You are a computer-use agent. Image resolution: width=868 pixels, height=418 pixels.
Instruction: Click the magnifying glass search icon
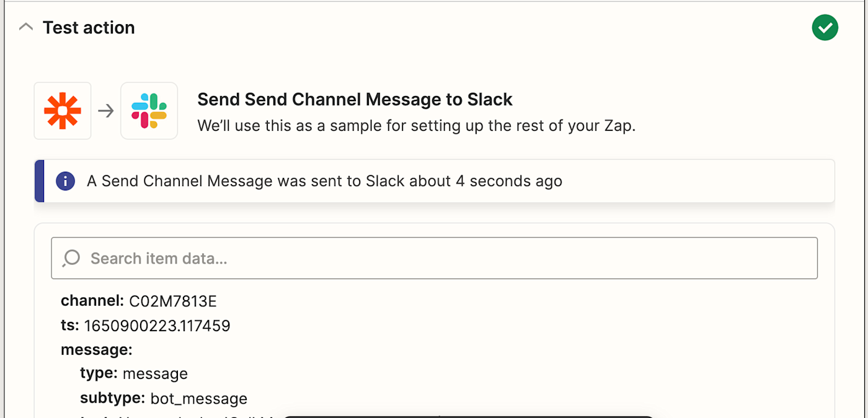71,258
